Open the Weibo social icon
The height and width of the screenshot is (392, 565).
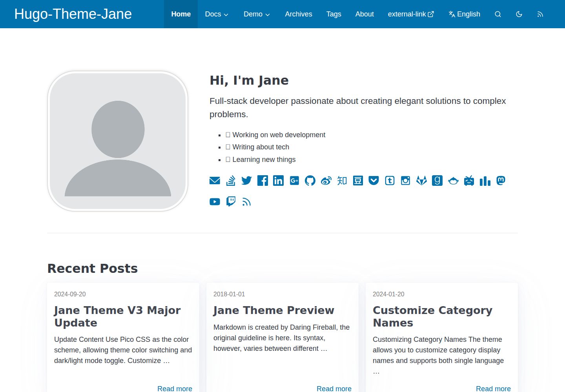(326, 181)
